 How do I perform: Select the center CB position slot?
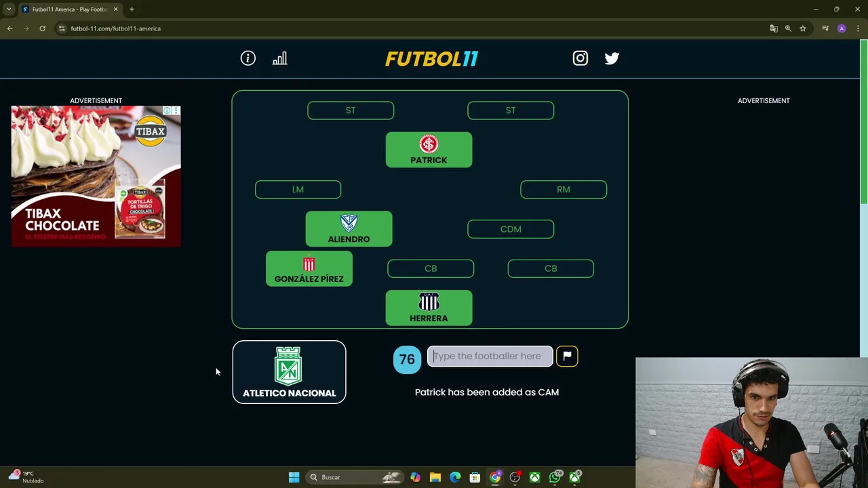(431, 268)
